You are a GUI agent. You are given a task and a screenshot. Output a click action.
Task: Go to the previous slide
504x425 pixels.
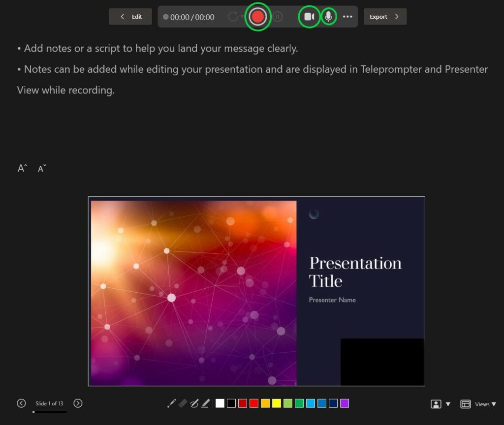21,403
